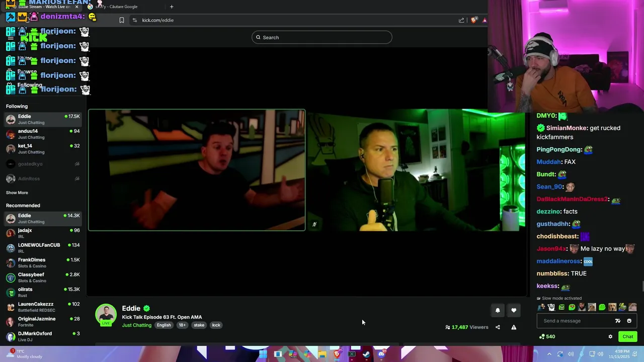Open OriginalJazmine recommended channel
The width and height of the screenshot is (644, 362).
43,322
